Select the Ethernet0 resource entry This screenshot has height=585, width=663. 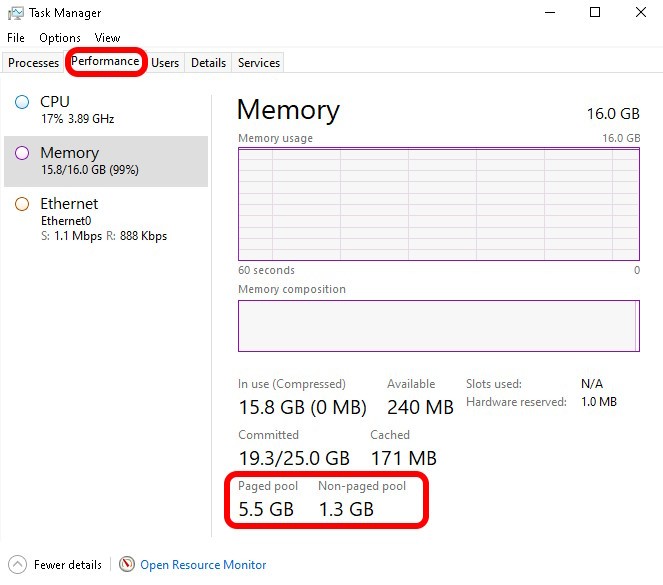click(x=104, y=219)
